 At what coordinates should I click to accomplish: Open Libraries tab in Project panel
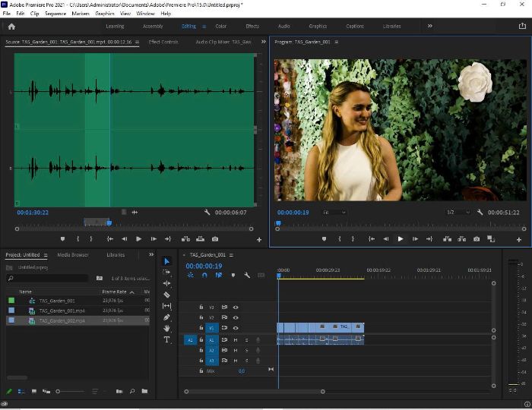(116, 254)
